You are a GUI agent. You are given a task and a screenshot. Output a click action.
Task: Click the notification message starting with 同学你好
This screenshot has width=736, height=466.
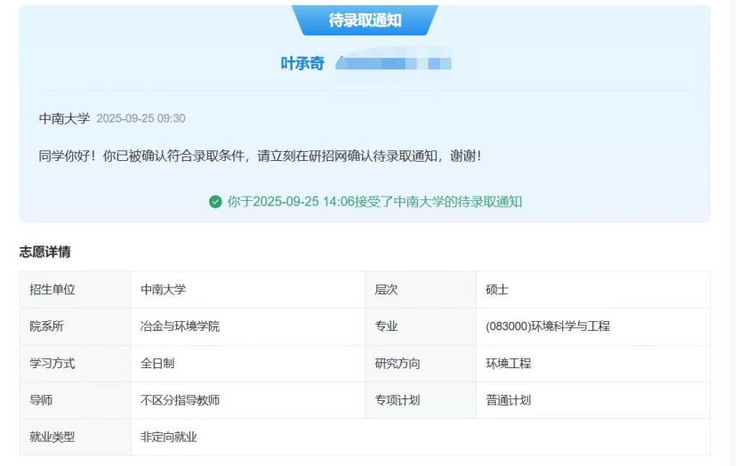coord(260,156)
